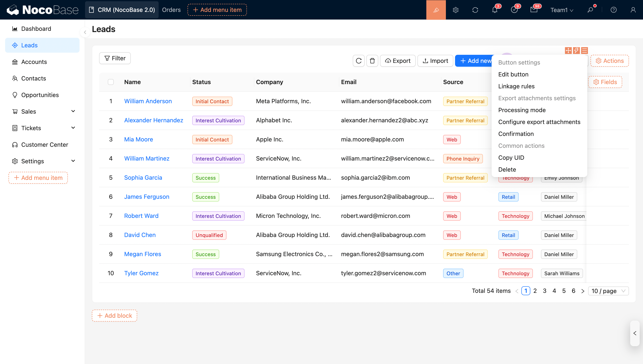Click the orange lightning bolt icon
The image size is (643, 364).
coord(576,51)
